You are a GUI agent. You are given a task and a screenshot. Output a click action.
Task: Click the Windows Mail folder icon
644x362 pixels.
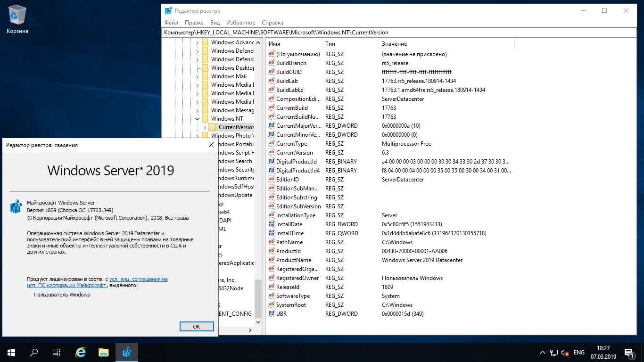[205, 76]
